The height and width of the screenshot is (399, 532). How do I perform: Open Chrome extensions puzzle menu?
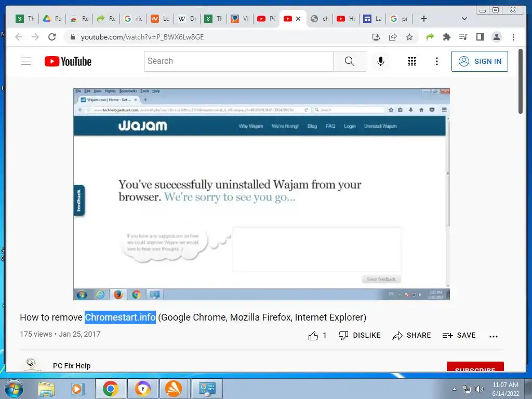[446, 37]
